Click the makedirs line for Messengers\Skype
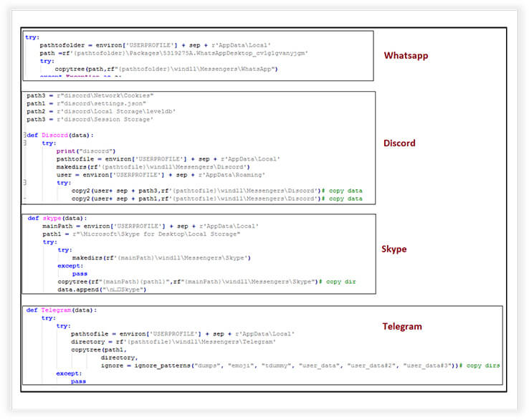Viewport: 529px width, 420px height. click(161, 258)
